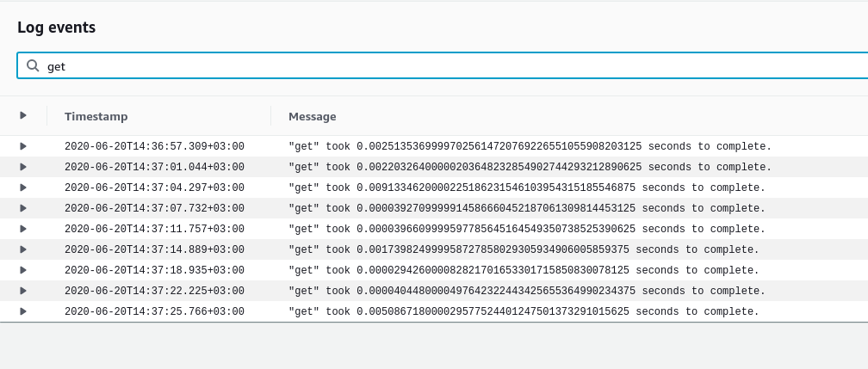Expand log event at 14:37:11.757
The image size is (868, 369).
(x=23, y=229)
